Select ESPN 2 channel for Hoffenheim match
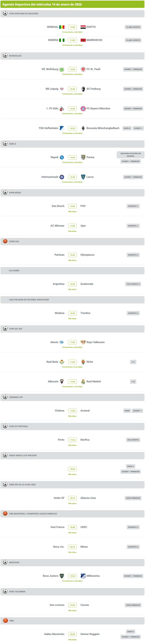This screenshot has height=644, width=145. (127, 128)
